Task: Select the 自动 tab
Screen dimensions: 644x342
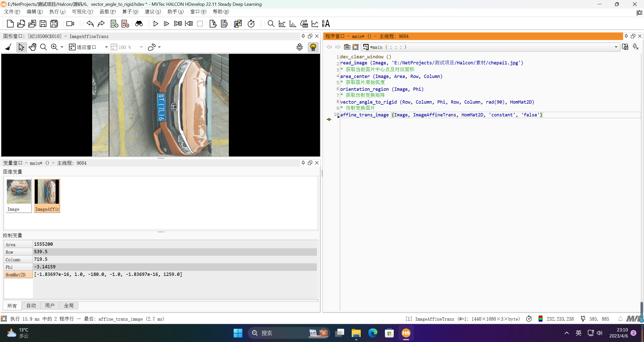Action: pyautogui.click(x=31, y=306)
